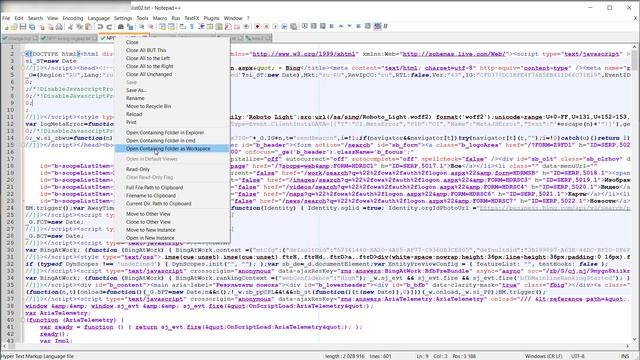Click the http://www.w3.org/1999/xhtml link
This screenshot has width=640, height=360.
[304, 54]
